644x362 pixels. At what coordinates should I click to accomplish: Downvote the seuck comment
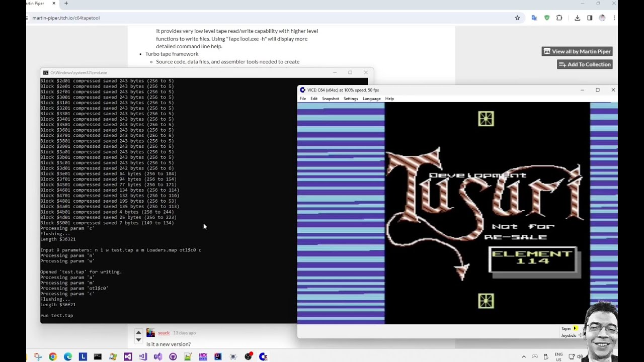[138, 340]
